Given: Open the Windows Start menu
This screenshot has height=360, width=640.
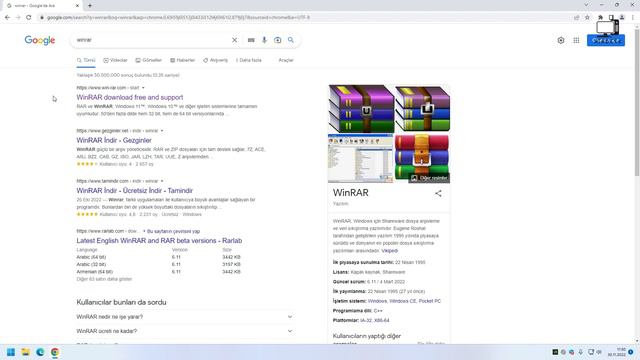Looking at the screenshot, I should 11,352.
